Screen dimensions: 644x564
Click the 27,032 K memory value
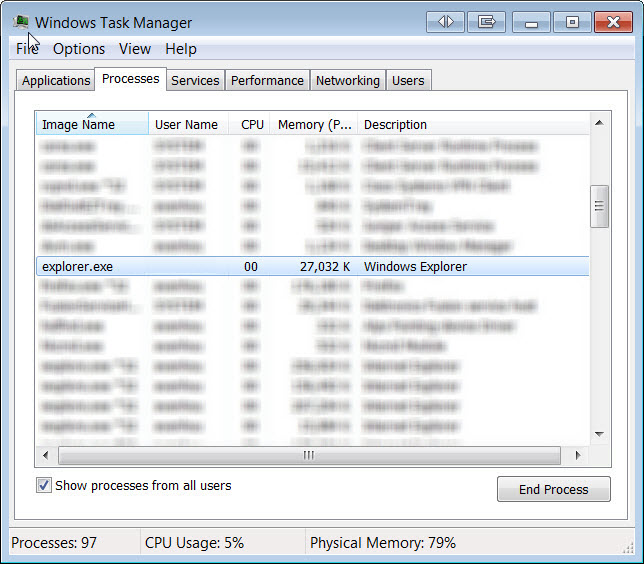coord(325,267)
